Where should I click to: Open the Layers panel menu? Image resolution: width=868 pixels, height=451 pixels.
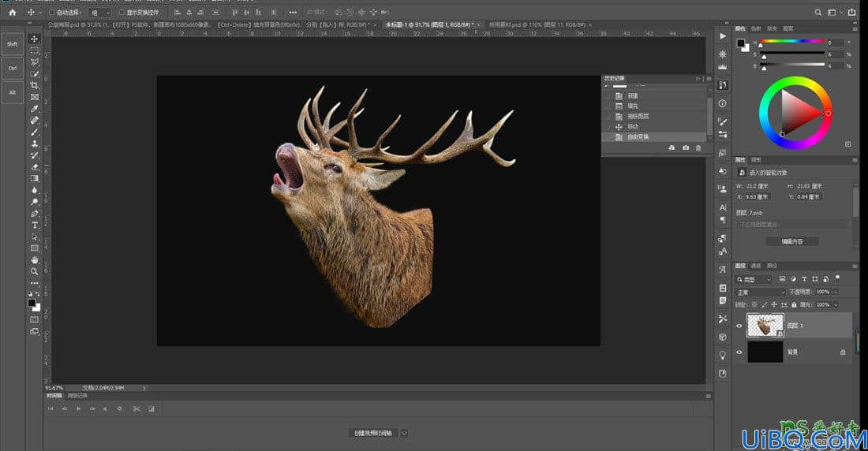pos(855,266)
